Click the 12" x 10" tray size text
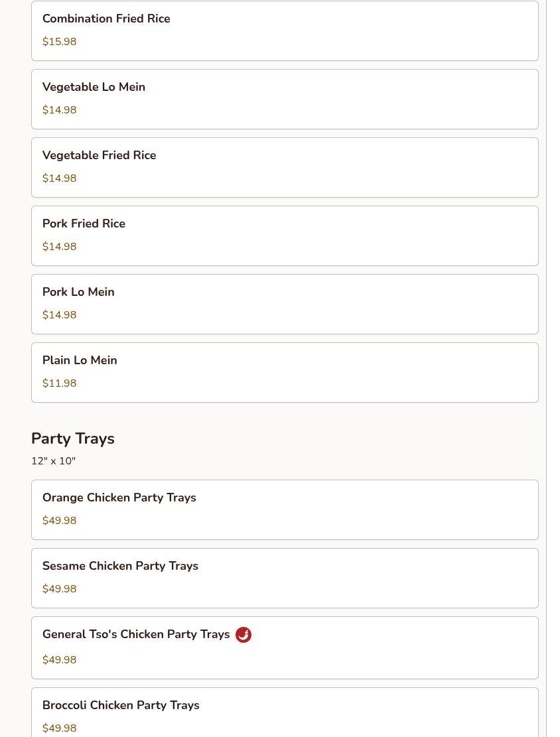 point(54,461)
